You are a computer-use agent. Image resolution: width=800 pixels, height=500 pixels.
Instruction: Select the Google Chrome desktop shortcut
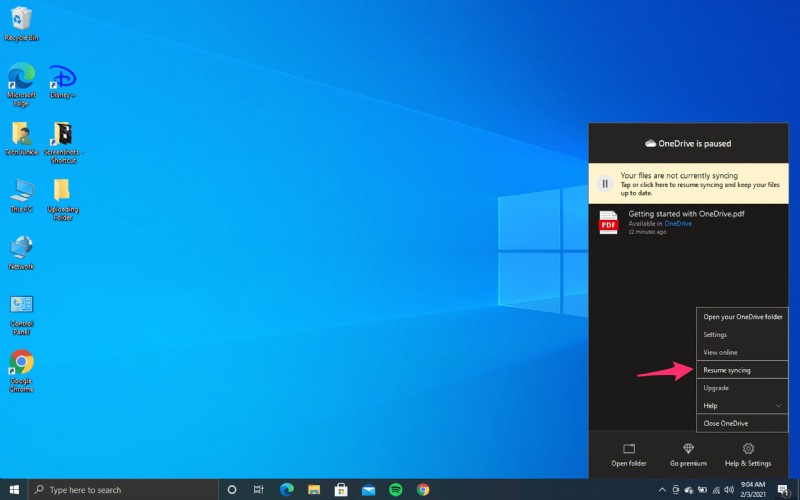21,371
